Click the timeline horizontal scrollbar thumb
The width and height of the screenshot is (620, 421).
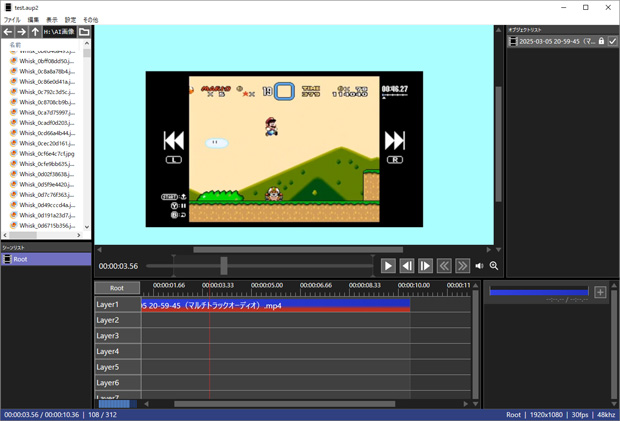285,404
